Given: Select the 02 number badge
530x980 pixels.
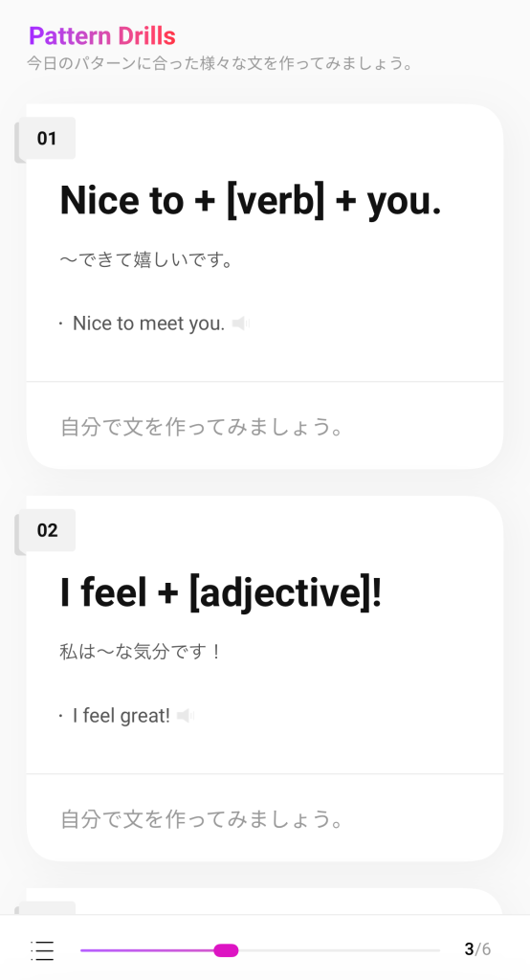Looking at the screenshot, I should [x=48, y=530].
